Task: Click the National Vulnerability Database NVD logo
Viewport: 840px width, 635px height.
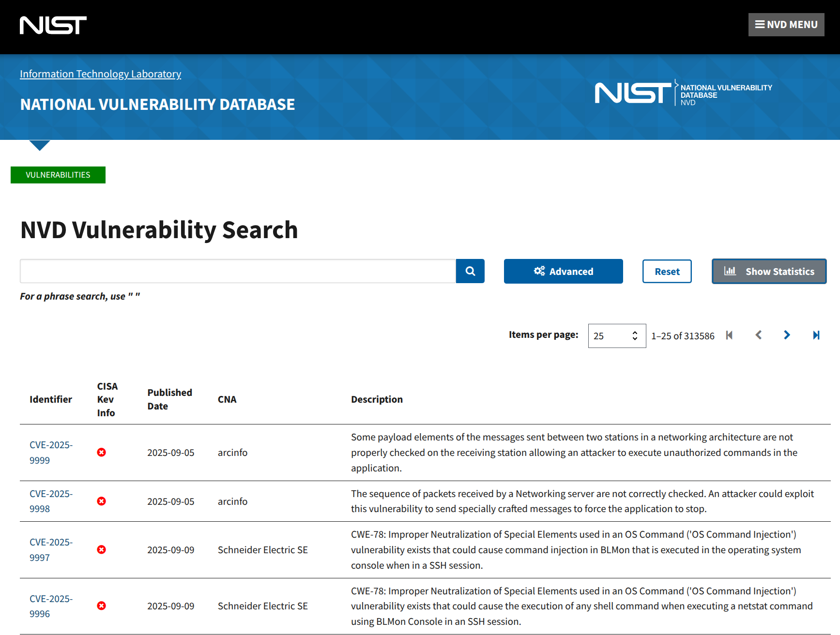Action: tap(683, 92)
